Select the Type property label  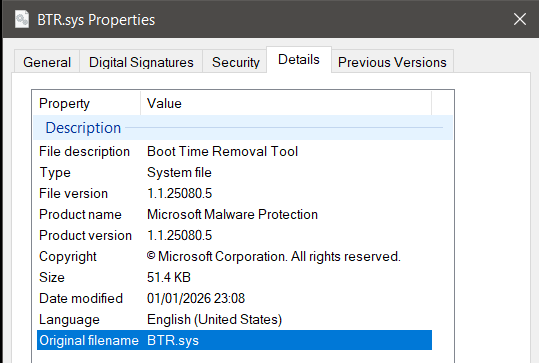point(55,173)
